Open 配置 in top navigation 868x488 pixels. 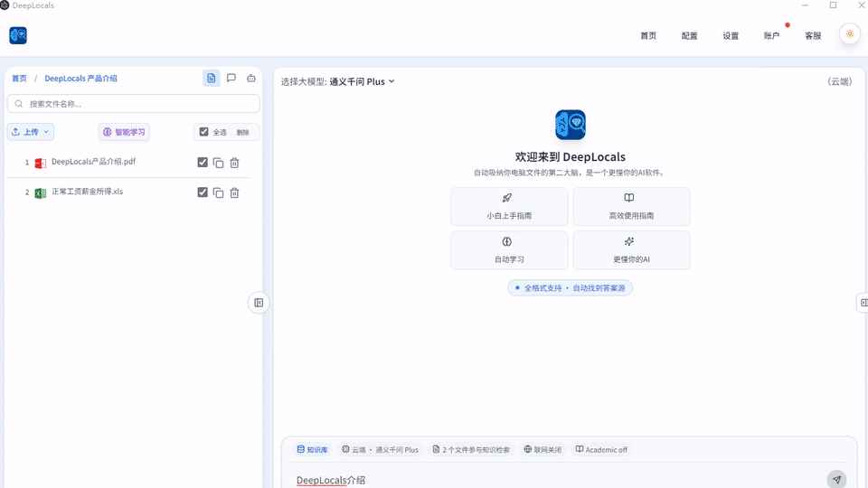[x=689, y=36]
